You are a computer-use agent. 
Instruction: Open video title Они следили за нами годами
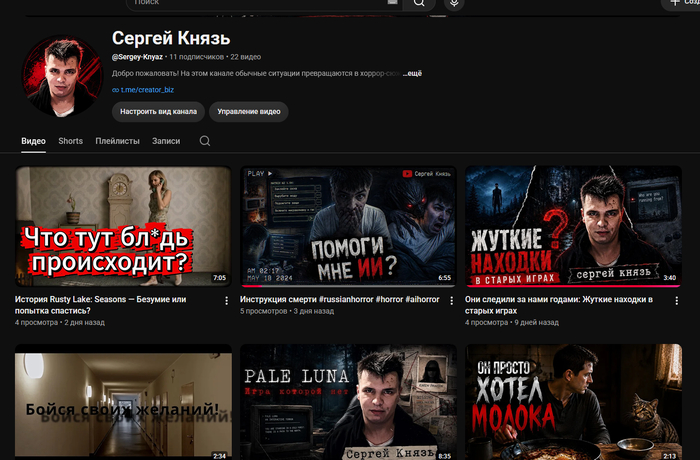(x=559, y=305)
